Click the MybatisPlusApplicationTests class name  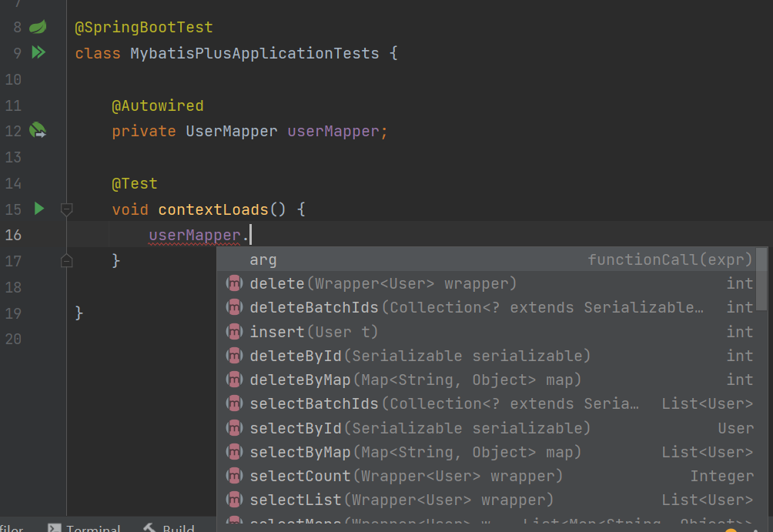click(x=254, y=53)
